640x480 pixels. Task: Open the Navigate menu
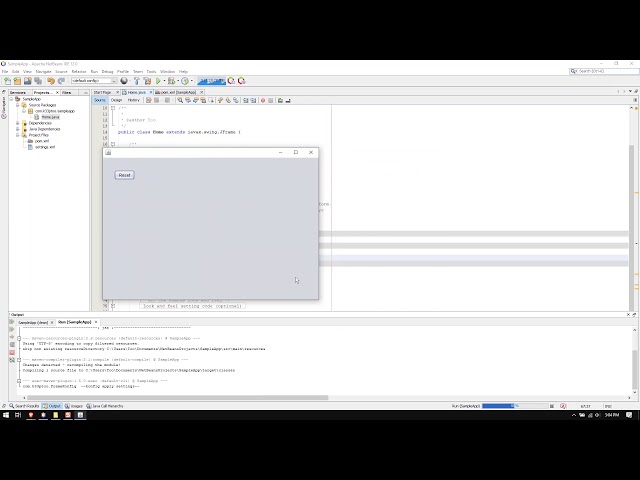[x=43, y=72]
